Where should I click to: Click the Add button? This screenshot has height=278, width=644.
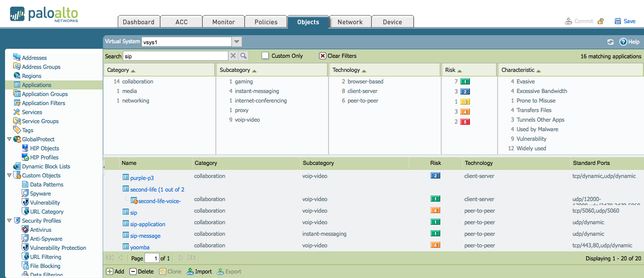pyautogui.click(x=115, y=271)
